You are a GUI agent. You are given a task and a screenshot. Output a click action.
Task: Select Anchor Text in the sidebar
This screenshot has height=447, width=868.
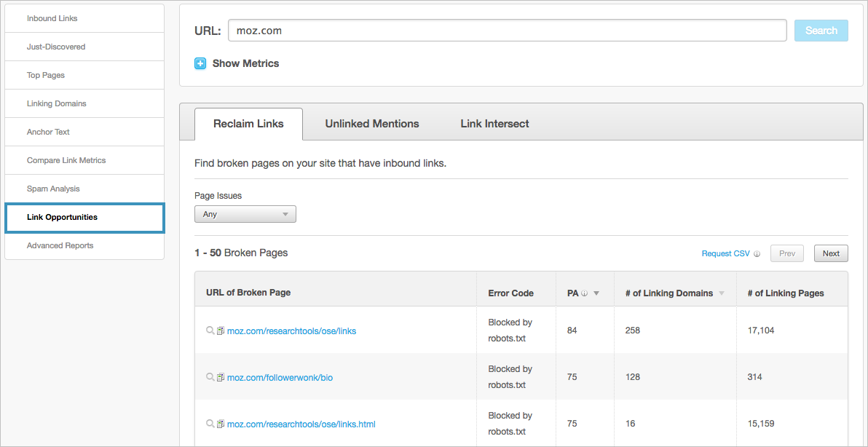pos(84,132)
